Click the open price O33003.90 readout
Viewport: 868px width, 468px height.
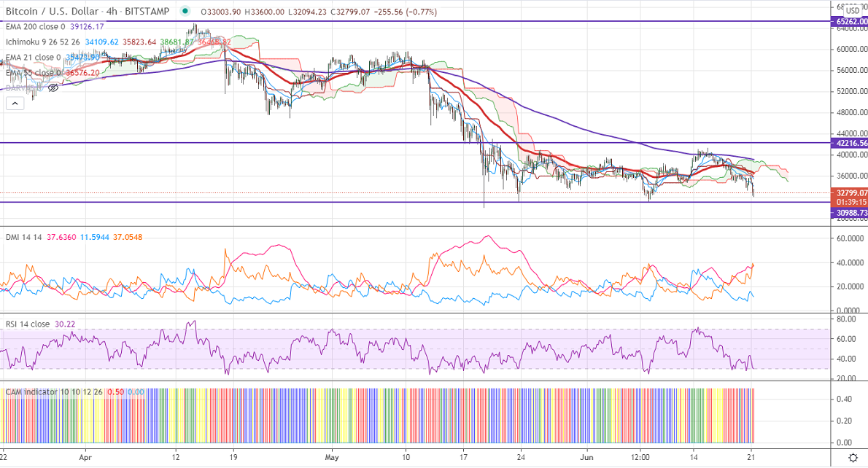pyautogui.click(x=220, y=12)
